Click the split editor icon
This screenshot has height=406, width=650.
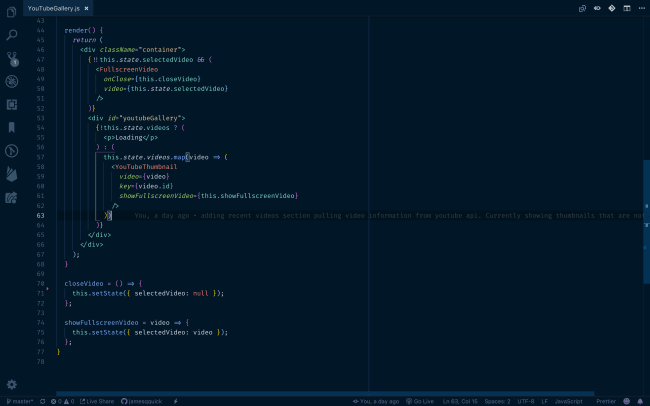coord(627,8)
